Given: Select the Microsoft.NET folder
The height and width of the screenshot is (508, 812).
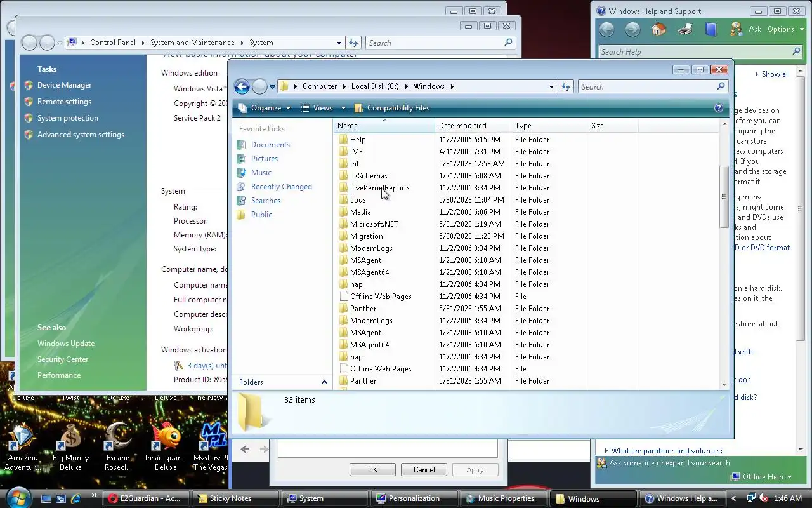Looking at the screenshot, I should coord(374,224).
